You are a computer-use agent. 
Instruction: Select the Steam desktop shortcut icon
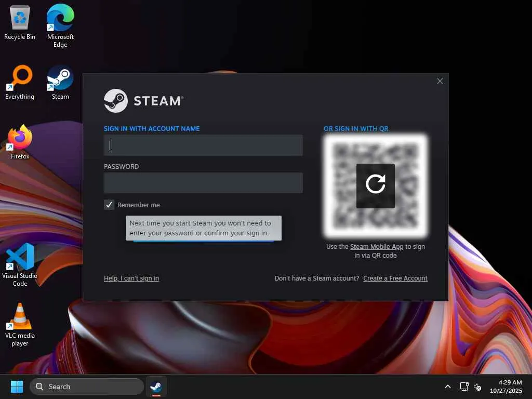60,83
